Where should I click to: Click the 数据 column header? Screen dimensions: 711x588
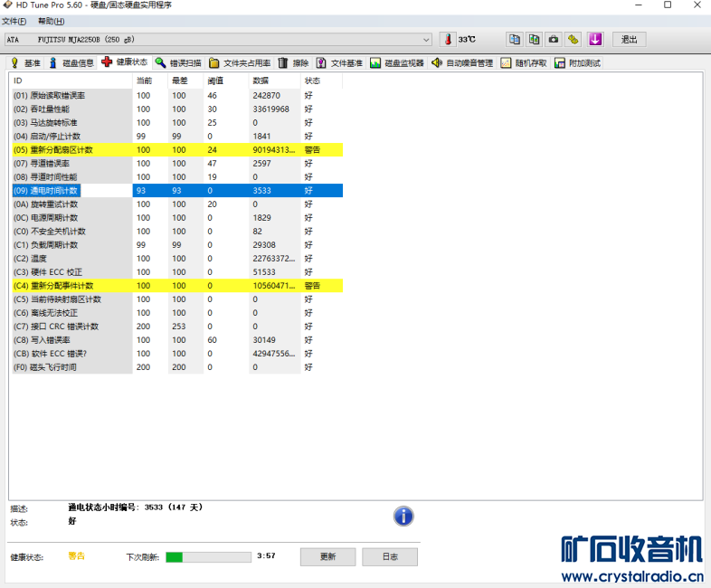pyautogui.click(x=275, y=81)
